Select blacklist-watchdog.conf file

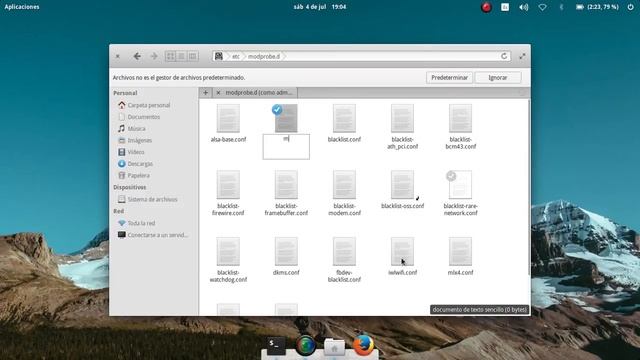coord(228,260)
